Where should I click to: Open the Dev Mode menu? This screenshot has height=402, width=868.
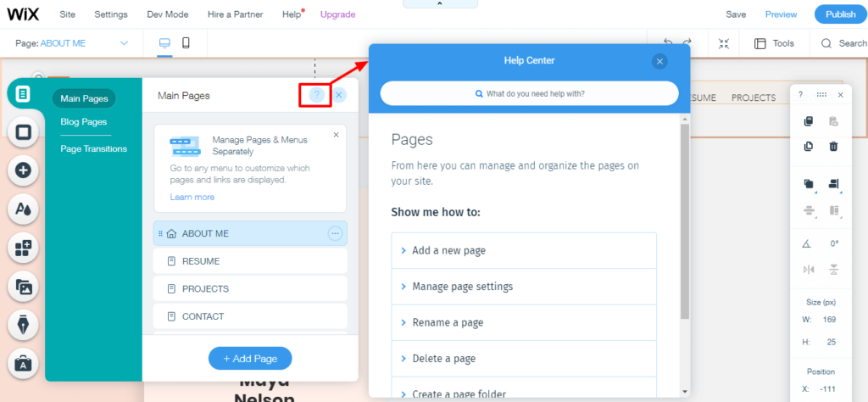pyautogui.click(x=168, y=14)
